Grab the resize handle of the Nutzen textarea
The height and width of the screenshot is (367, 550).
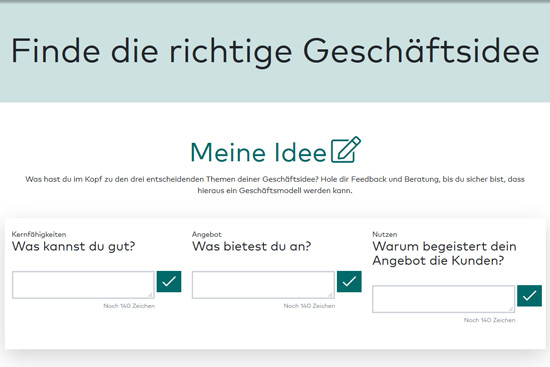pos(511,309)
